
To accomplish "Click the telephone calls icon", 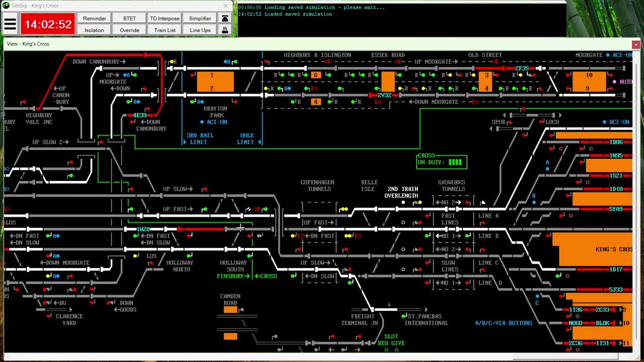I will point(225,18).
